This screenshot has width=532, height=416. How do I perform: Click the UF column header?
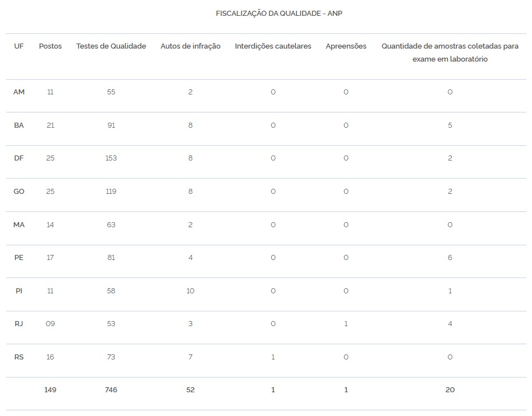click(x=19, y=46)
